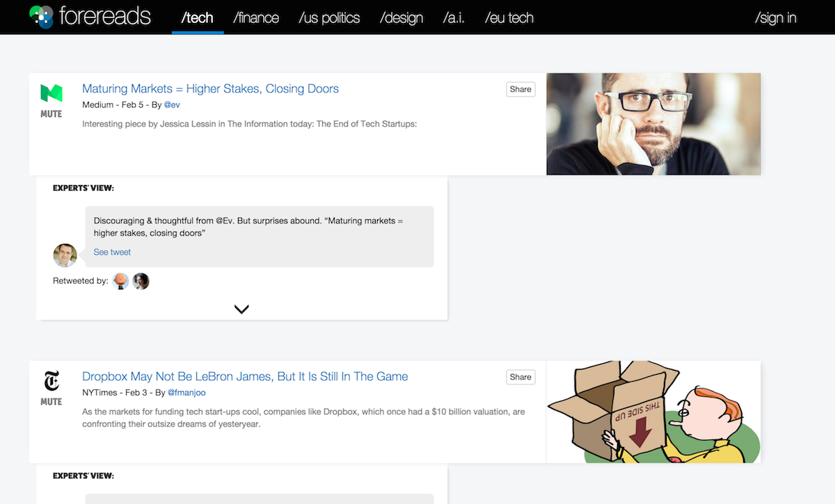The image size is (835, 504).
Task: Click the /sign in link
Action: point(776,18)
